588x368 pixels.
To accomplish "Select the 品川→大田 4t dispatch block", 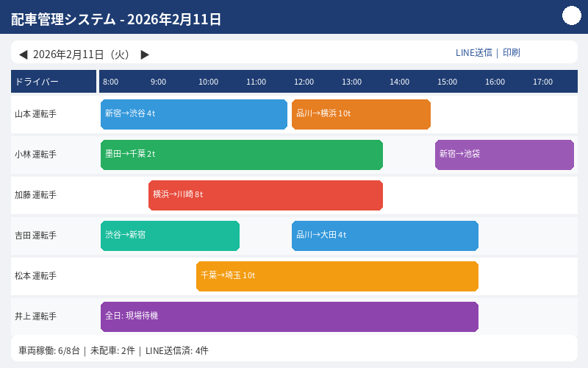I will (x=384, y=236).
